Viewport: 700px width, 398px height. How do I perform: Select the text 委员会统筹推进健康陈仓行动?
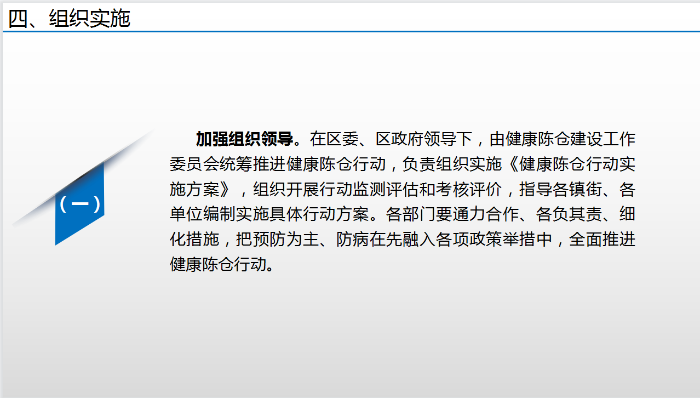pos(278,164)
